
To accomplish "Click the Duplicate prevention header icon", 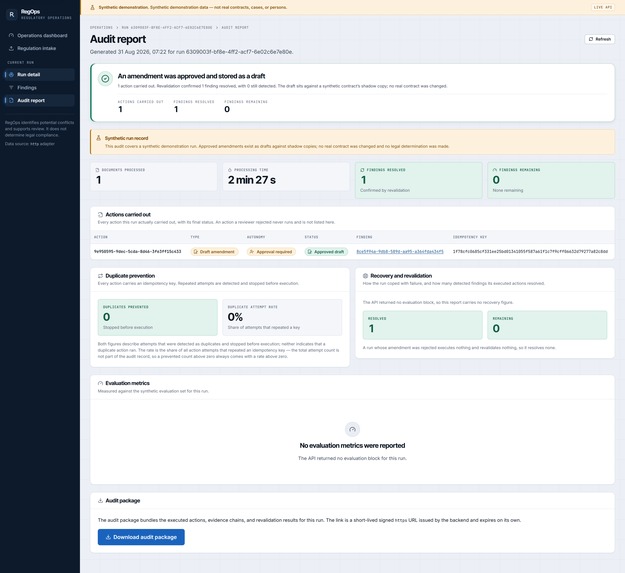I will coord(100,276).
